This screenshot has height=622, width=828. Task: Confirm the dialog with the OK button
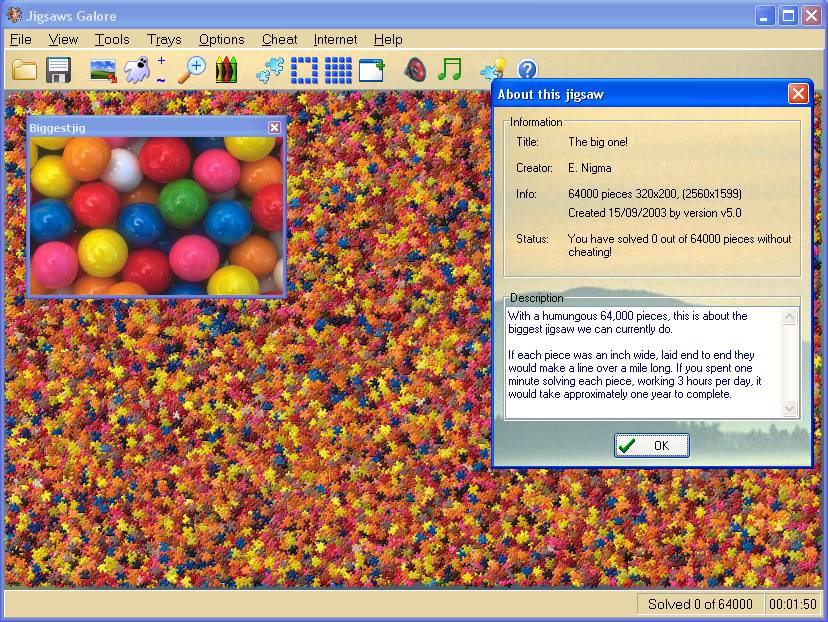[652, 446]
